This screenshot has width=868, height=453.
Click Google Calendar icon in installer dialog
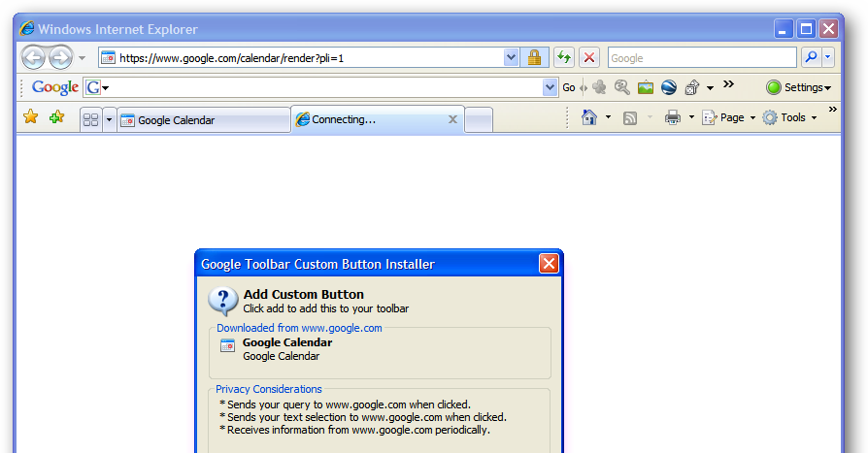pos(227,345)
